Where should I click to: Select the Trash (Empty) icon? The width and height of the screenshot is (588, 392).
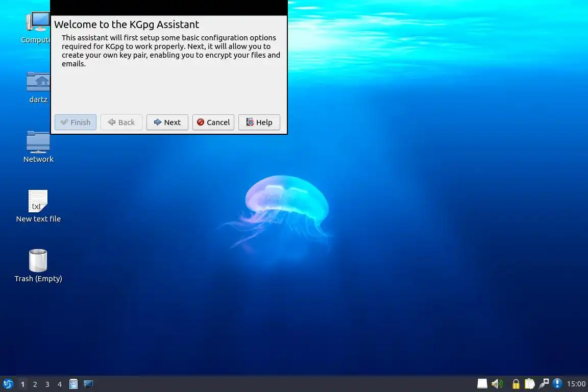38,266
